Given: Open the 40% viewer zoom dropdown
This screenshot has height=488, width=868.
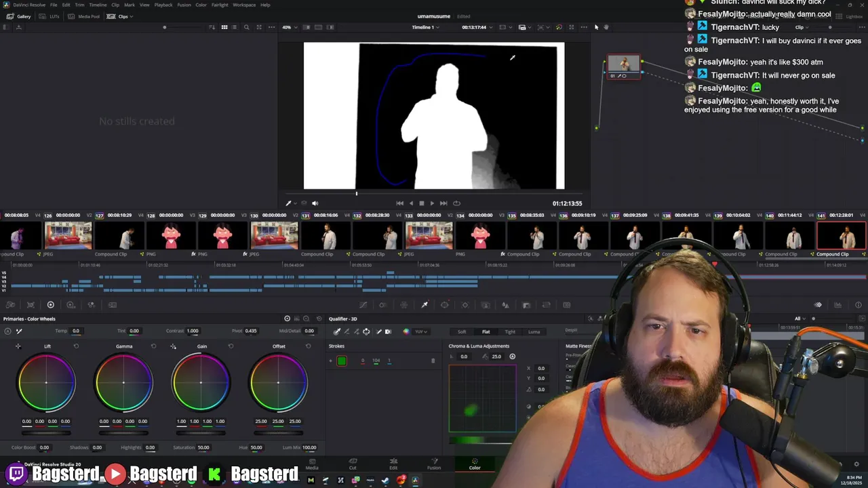Looking at the screenshot, I should click(289, 27).
